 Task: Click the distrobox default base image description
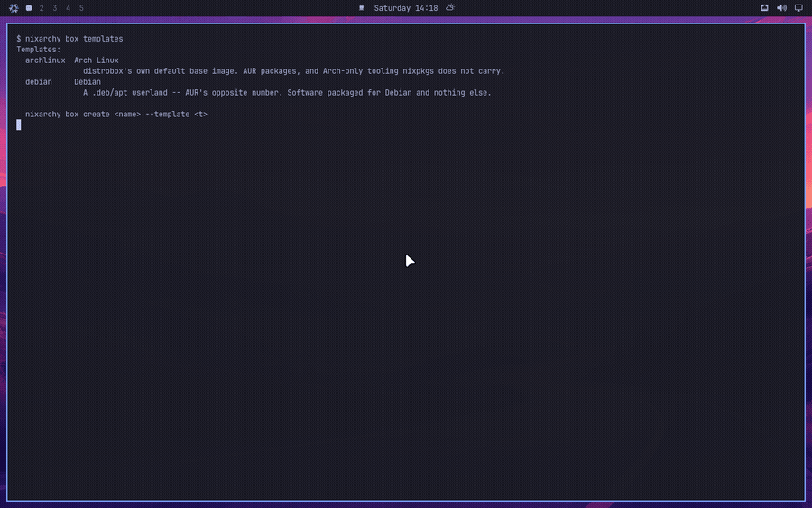(x=293, y=71)
